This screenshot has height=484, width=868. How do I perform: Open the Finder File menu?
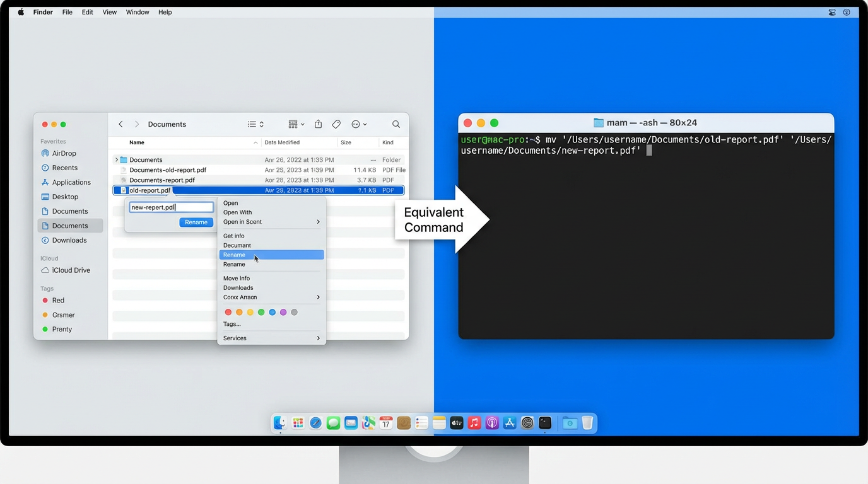67,12
